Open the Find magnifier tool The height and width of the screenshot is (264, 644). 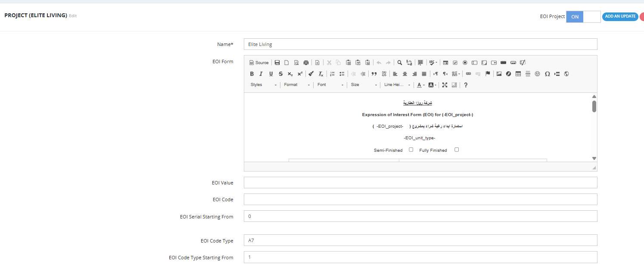pyautogui.click(x=400, y=62)
